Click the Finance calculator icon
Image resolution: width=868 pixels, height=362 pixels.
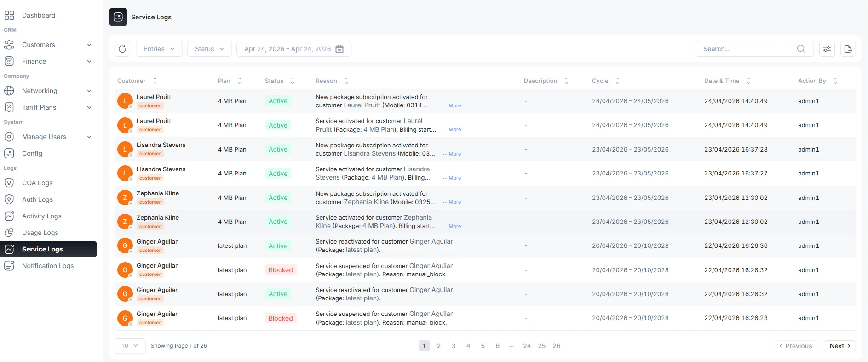pos(9,61)
